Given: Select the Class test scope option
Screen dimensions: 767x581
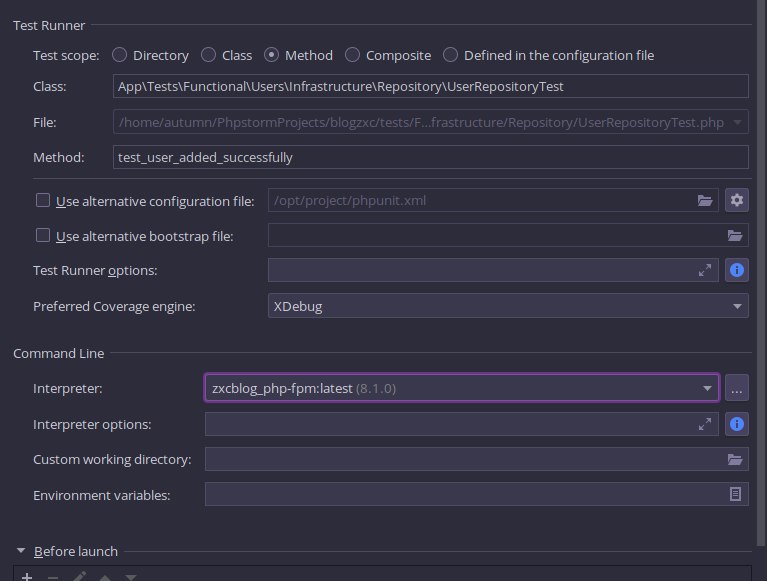Looking at the screenshot, I should coord(208,55).
